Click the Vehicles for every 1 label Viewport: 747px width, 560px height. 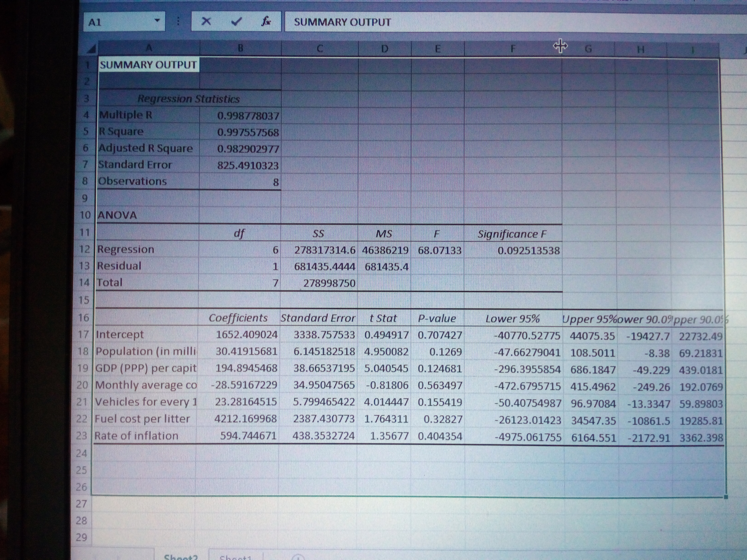(146, 402)
